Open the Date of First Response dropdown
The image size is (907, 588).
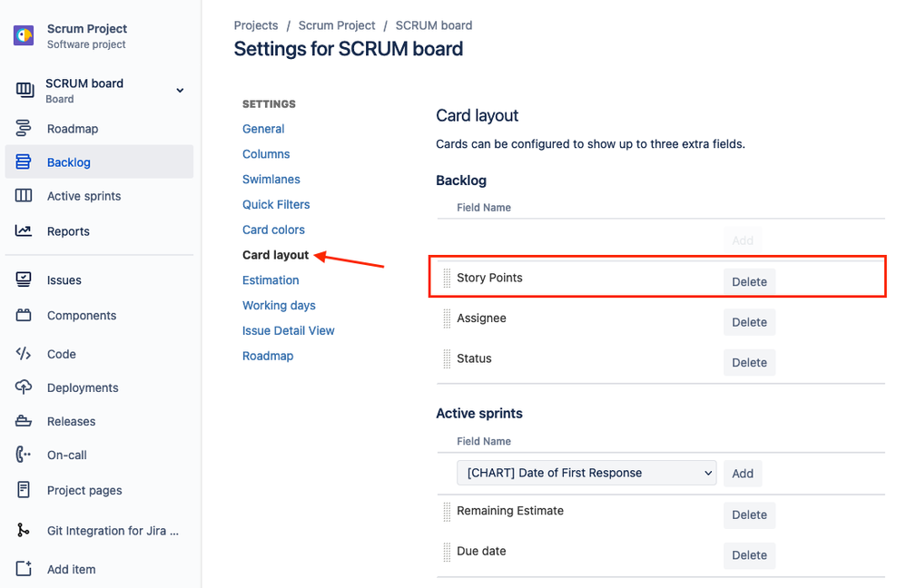tap(587, 473)
